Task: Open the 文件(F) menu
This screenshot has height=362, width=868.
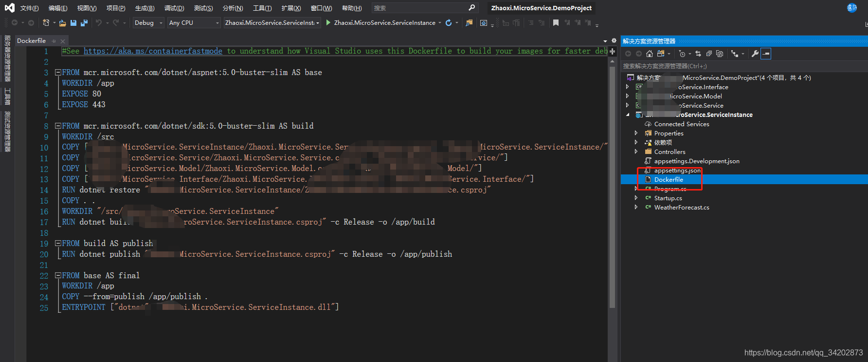Action: (30, 8)
